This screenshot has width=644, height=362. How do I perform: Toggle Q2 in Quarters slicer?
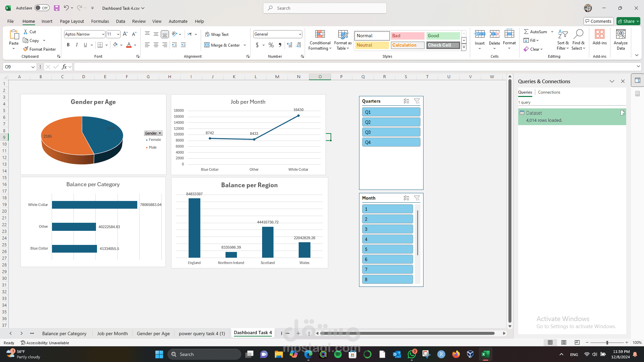point(391,122)
